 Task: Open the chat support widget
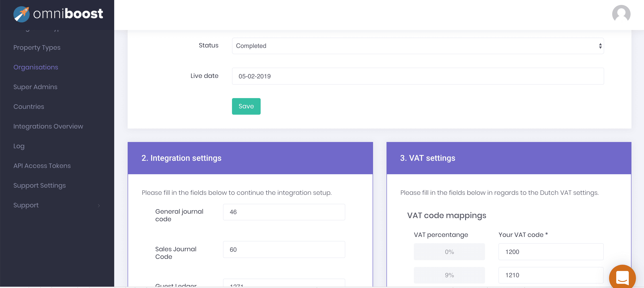[622, 277]
